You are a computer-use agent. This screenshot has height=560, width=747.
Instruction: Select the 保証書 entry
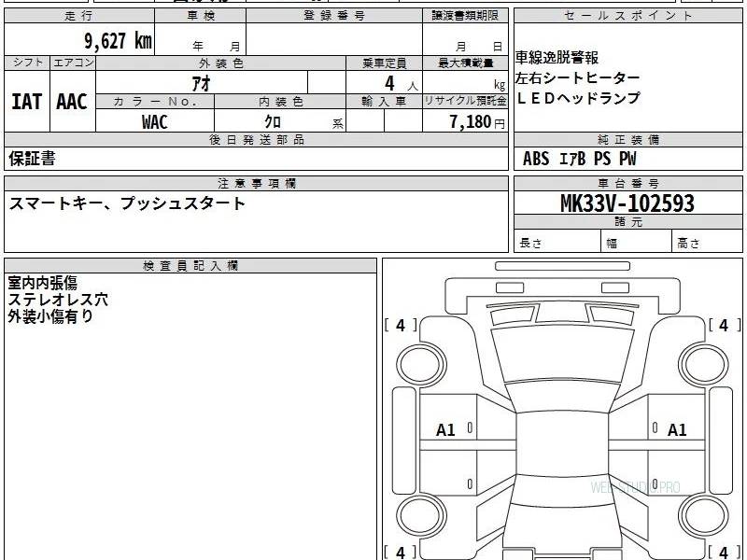tap(32, 159)
